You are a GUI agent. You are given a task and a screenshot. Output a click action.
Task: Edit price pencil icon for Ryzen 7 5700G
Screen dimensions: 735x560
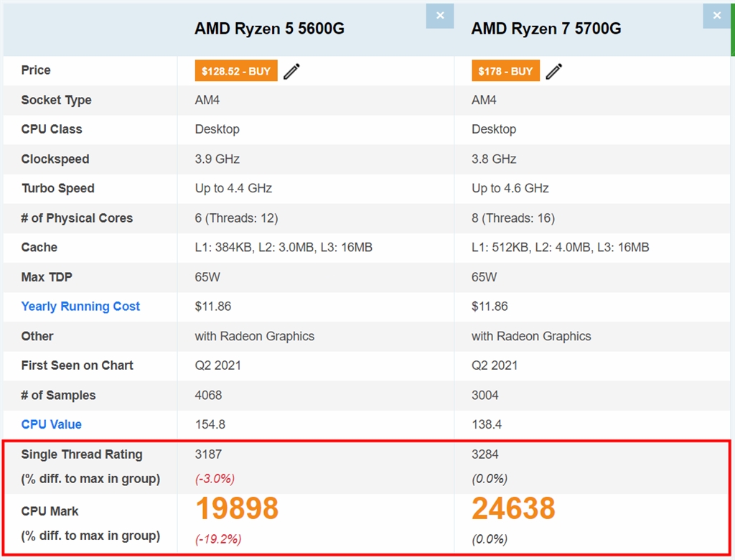[554, 71]
